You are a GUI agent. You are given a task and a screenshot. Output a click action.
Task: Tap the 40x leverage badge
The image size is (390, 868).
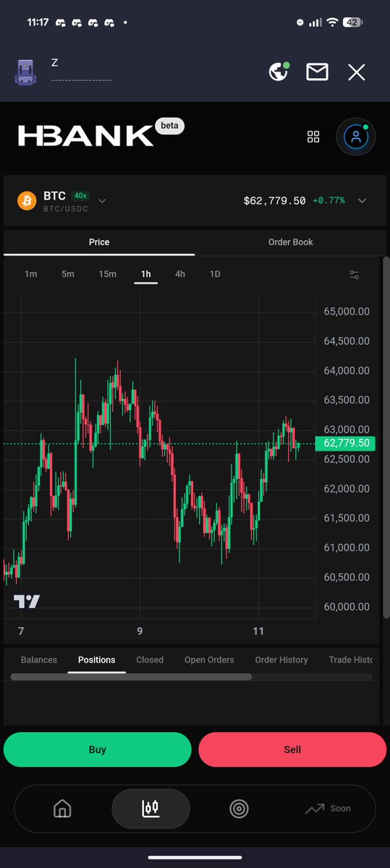click(80, 195)
